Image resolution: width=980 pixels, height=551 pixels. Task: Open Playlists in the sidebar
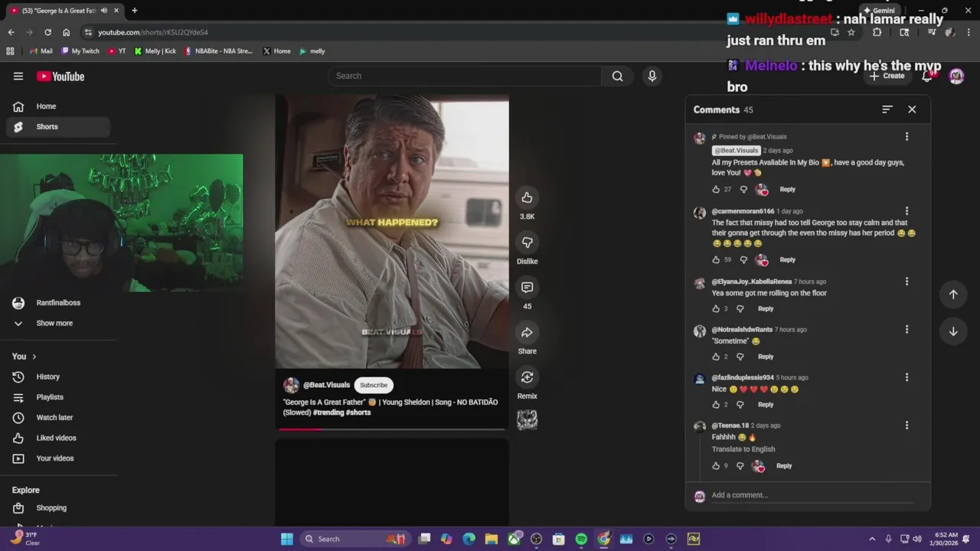(x=58, y=397)
